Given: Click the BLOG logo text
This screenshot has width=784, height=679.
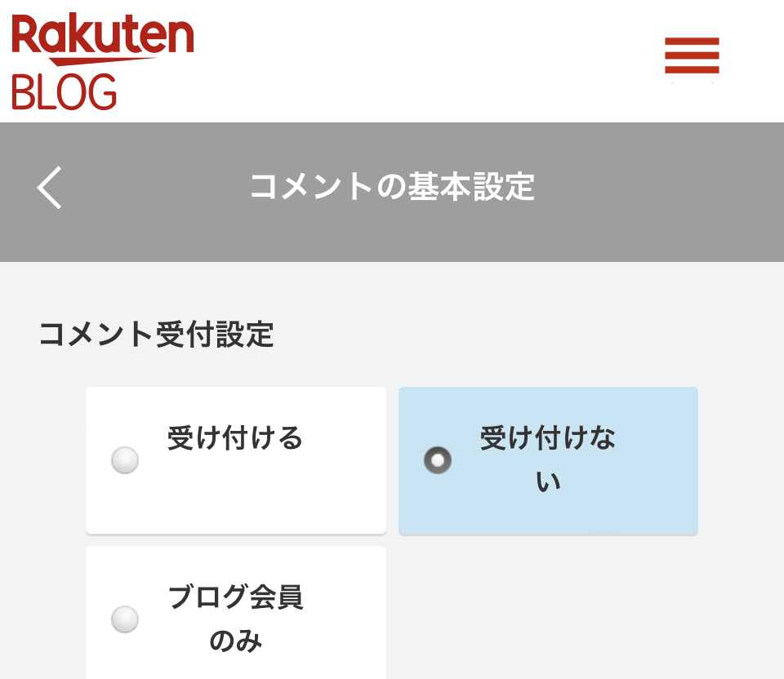Looking at the screenshot, I should (64, 92).
